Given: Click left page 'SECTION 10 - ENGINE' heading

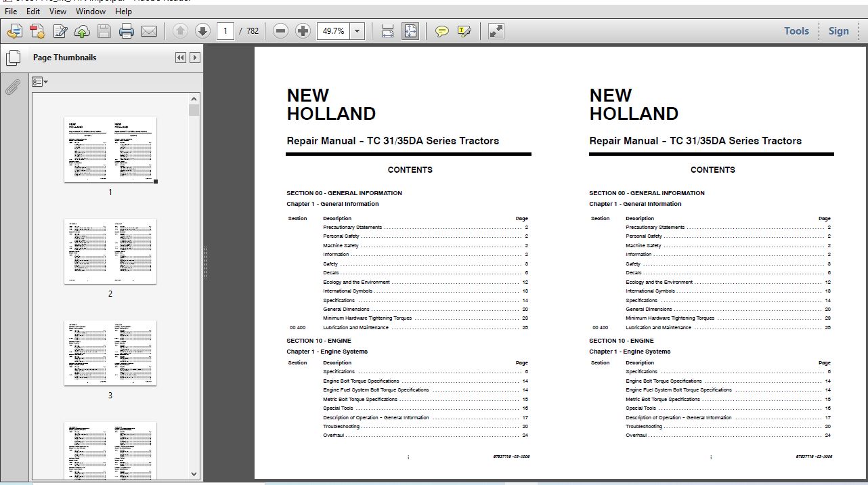Looking at the screenshot, I should [319, 341].
